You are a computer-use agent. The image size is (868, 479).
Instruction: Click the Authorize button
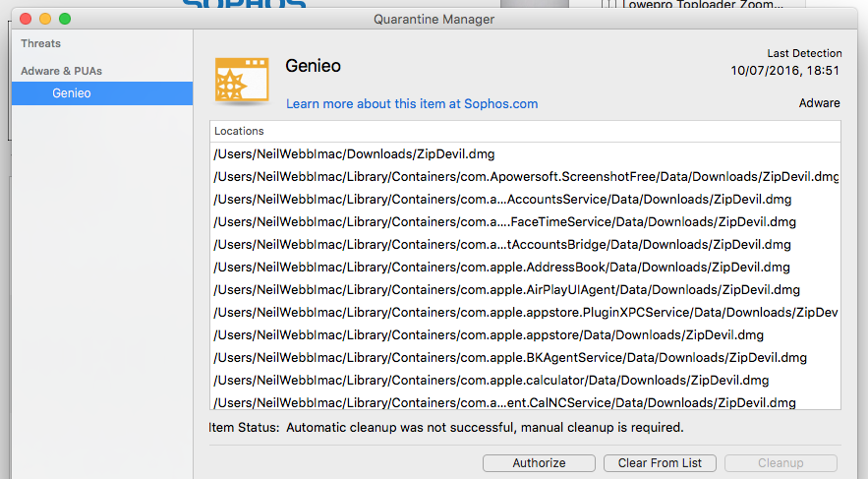point(539,463)
